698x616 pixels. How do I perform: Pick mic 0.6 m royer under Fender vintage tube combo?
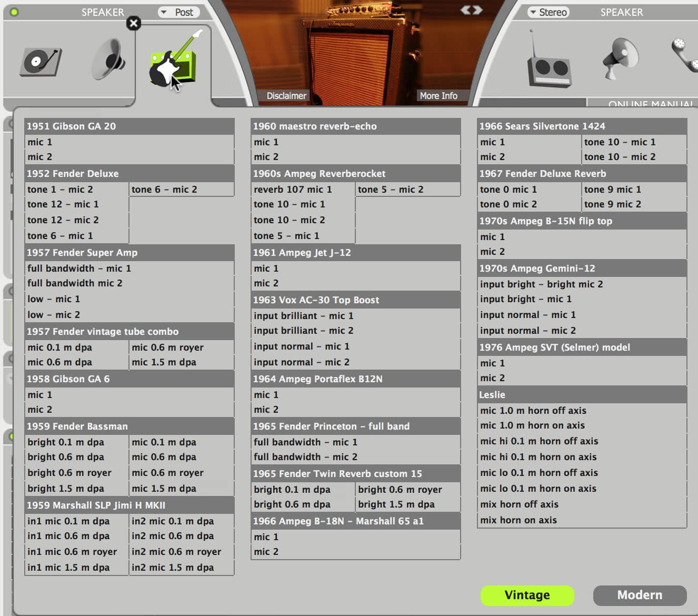[x=181, y=347]
